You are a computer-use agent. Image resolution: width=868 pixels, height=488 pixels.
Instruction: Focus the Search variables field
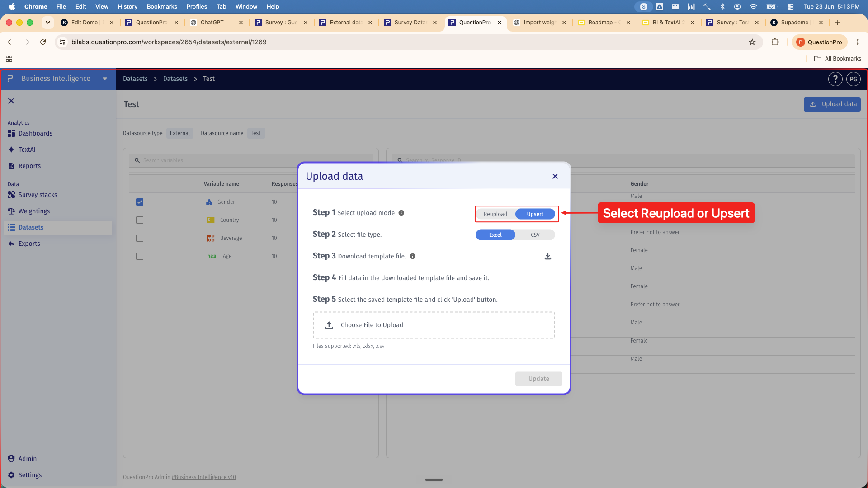point(251,160)
